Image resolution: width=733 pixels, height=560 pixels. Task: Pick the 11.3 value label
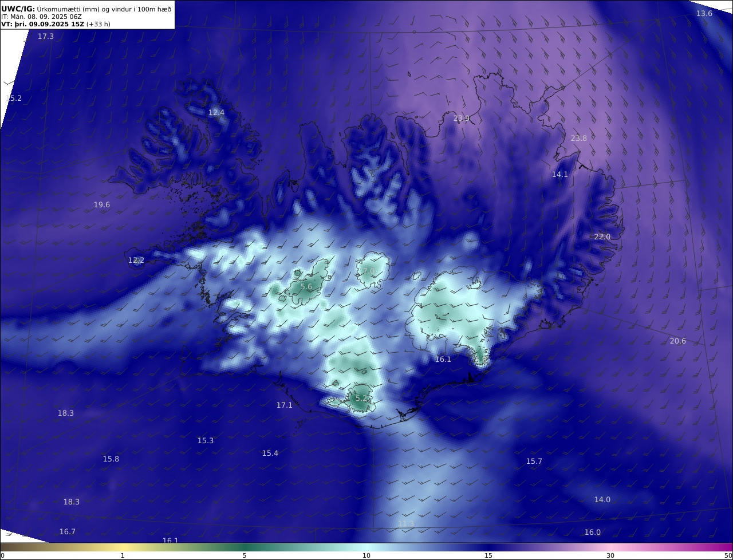tap(406, 523)
